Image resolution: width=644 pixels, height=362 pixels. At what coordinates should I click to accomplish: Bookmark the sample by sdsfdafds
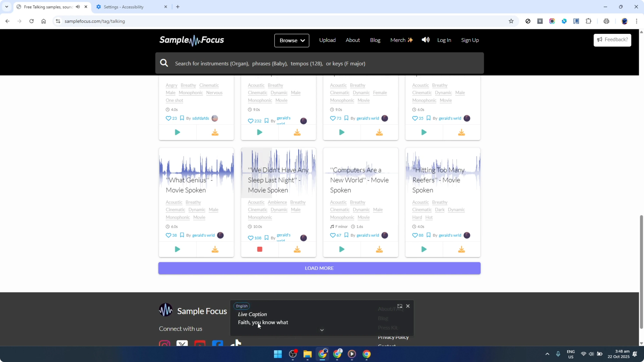tap(182, 118)
